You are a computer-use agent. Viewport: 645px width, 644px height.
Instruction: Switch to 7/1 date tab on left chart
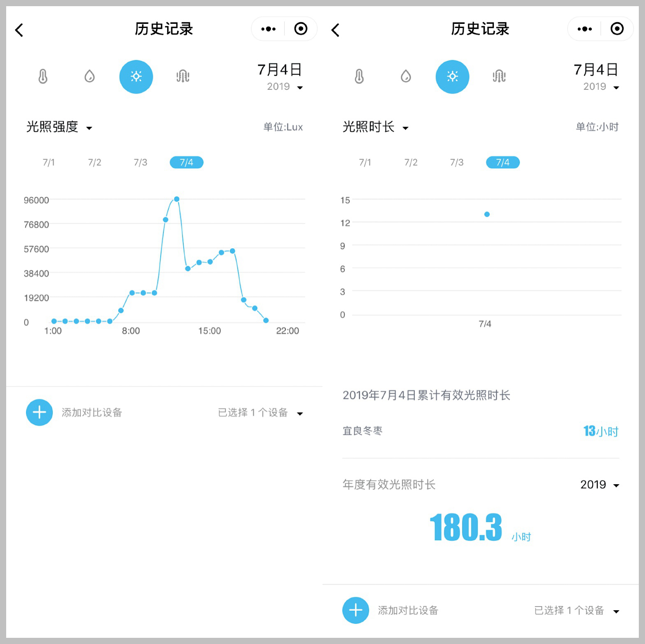tap(49, 163)
